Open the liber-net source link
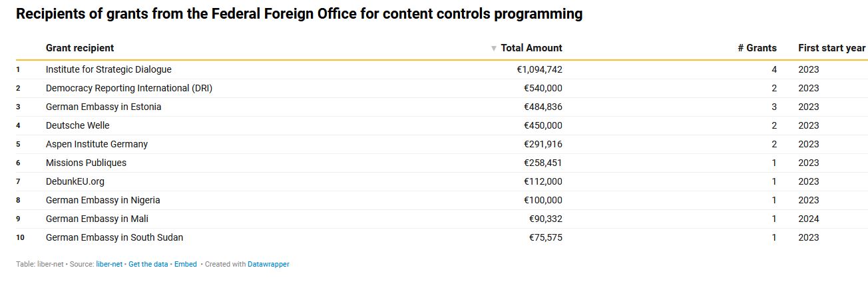This screenshot has width=868, height=286. coord(109,264)
